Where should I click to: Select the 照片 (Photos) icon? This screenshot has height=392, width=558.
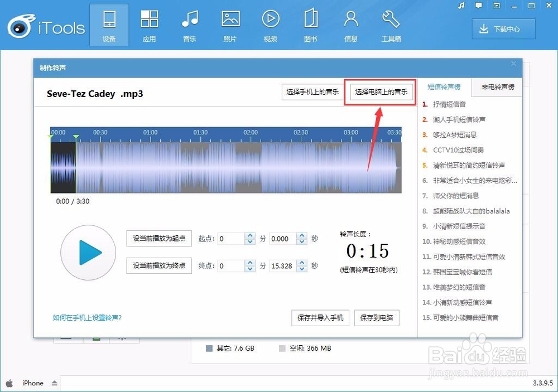coord(230,25)
